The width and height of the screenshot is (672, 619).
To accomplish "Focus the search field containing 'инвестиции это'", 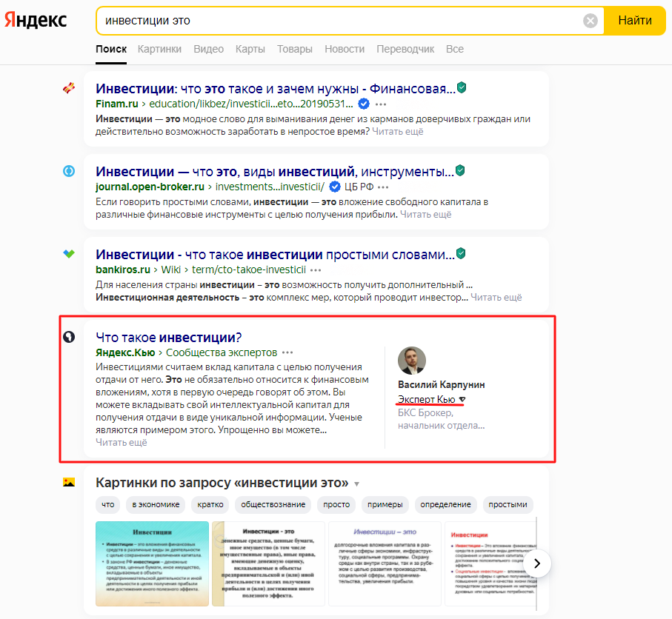I will click(x=339, y=21).
